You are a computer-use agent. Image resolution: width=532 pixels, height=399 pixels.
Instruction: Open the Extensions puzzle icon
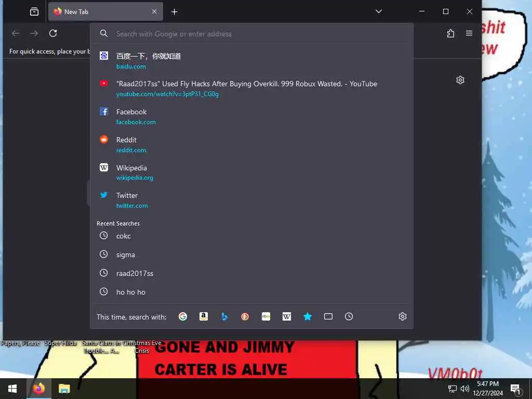click(450, 33)
